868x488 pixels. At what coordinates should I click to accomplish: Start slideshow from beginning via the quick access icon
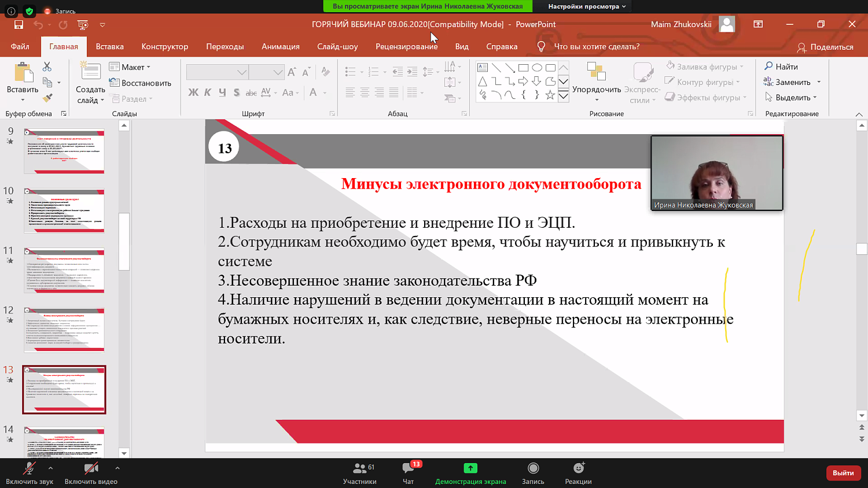[83, 24]
